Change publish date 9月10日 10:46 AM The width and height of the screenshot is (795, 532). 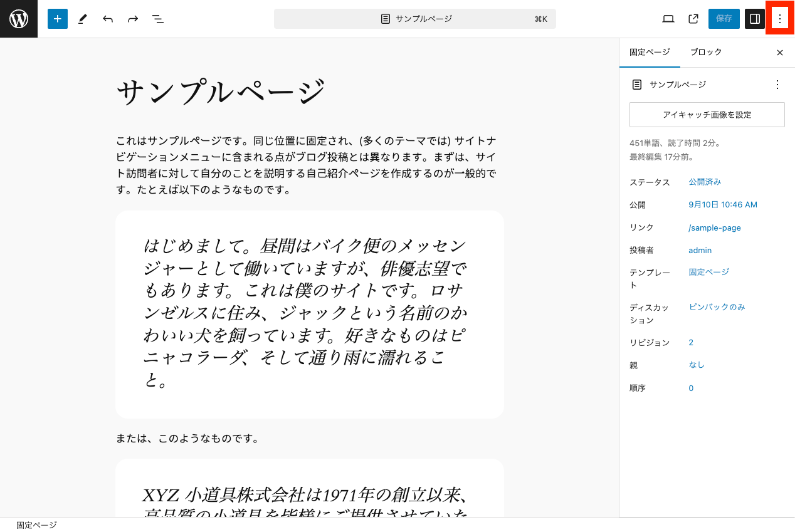coord(723,205)
